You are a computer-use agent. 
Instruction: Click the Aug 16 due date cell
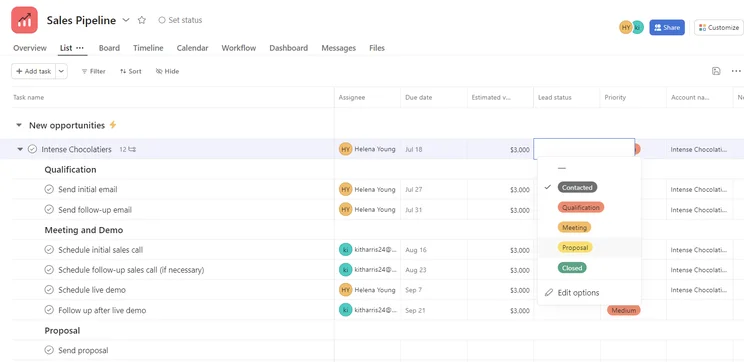click(434, 250)
